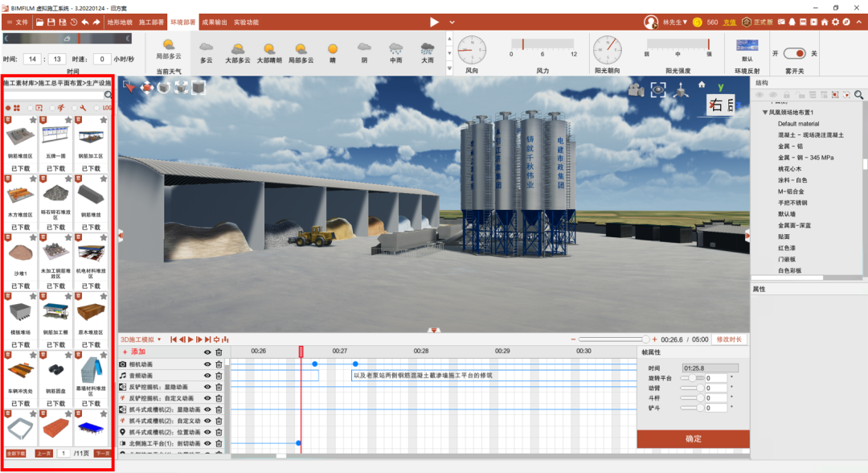Open settings gear in top bar
This screenshot has height=473, width=868.
835,23
